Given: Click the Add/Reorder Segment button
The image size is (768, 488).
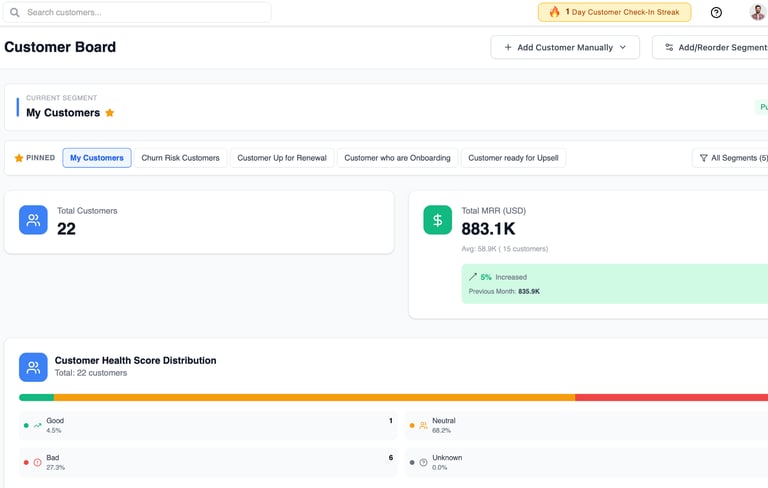Looking at the screenshot, I should [x=714, y=47].
